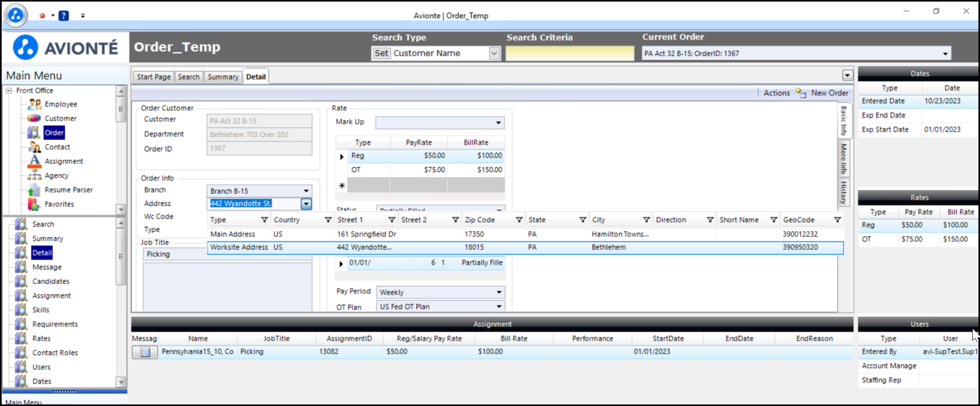Click the blue help question mark icon

click(x=63, y=16)
